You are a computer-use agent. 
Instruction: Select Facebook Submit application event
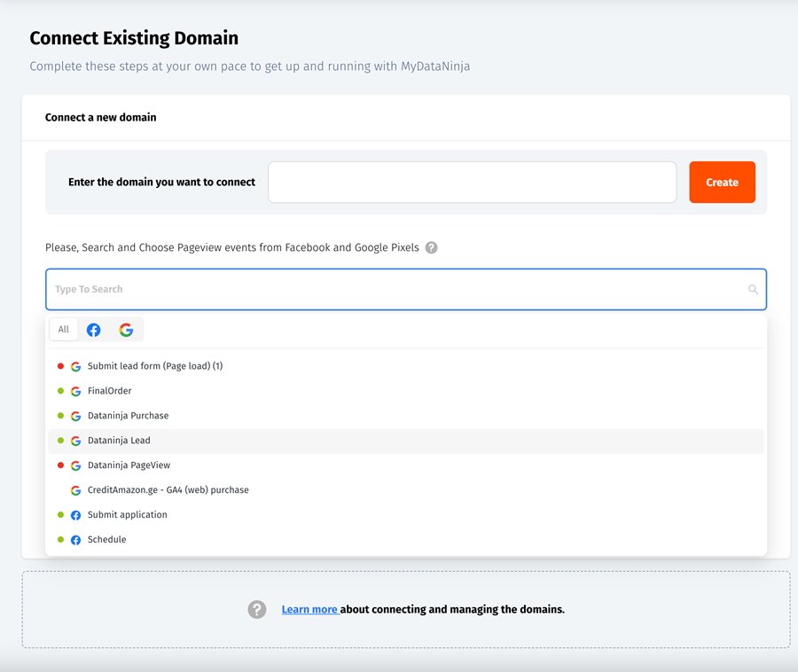tap(127, 515)
